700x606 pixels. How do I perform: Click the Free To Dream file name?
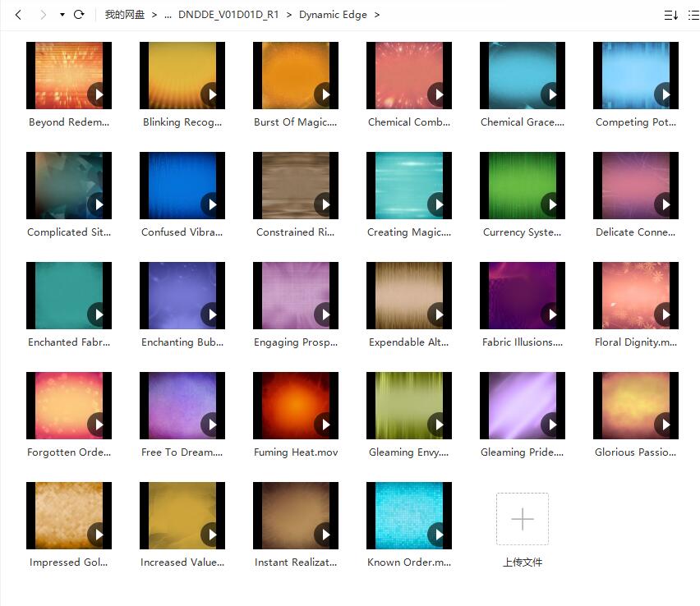pyautogui.click(x=182, y=452)
